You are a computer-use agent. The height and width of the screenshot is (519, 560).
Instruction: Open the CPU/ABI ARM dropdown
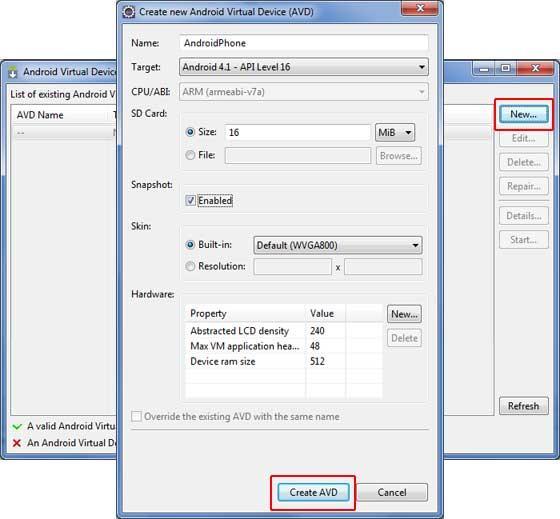304,92
